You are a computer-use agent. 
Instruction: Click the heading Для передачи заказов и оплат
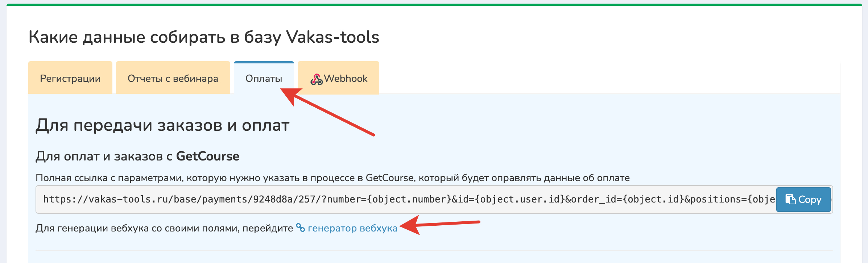pyautogui.click(x=162, y=125)
